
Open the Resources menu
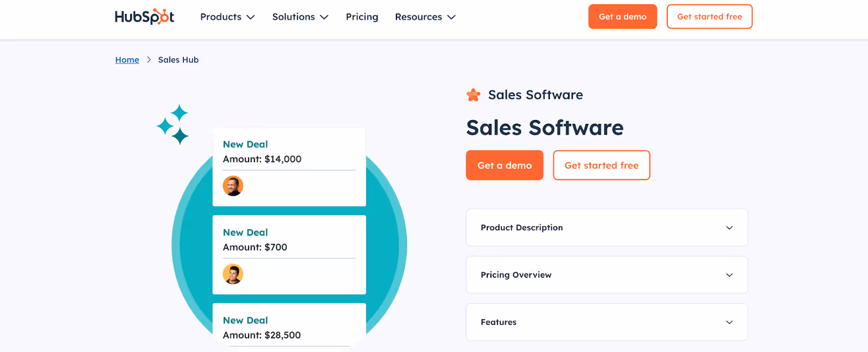point(425,17)
